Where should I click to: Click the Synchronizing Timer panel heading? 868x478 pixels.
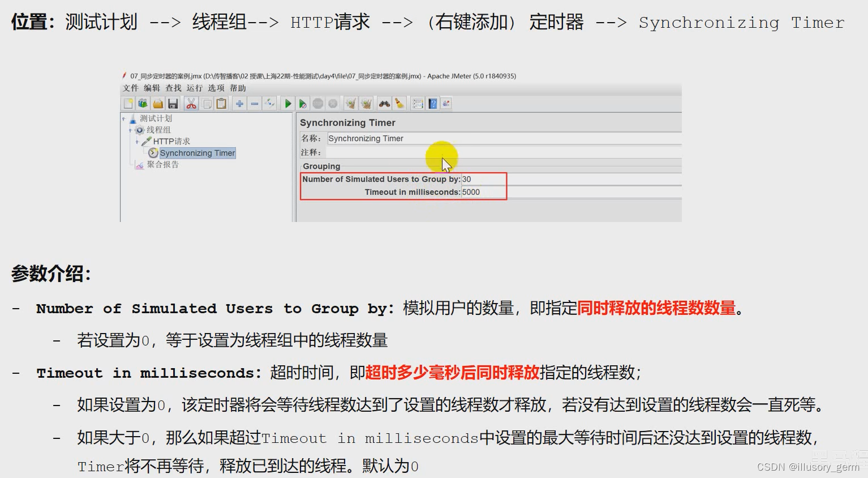pos(347,123)
